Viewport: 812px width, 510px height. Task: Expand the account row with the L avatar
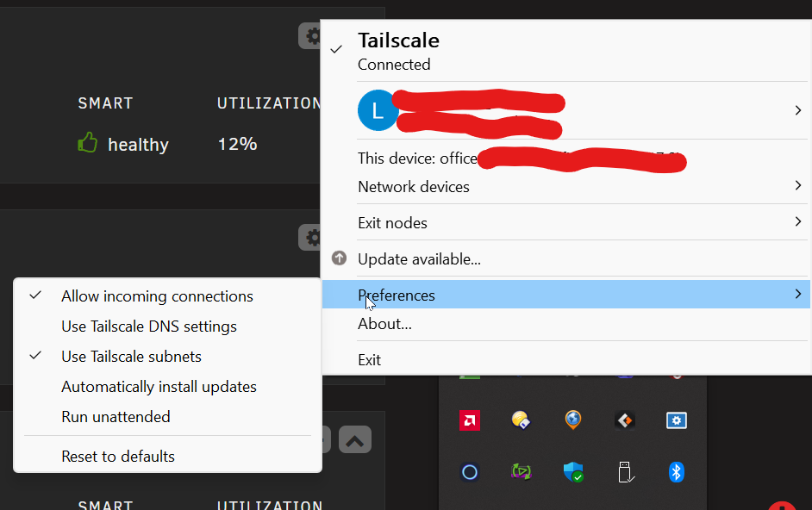click(566, 110)
